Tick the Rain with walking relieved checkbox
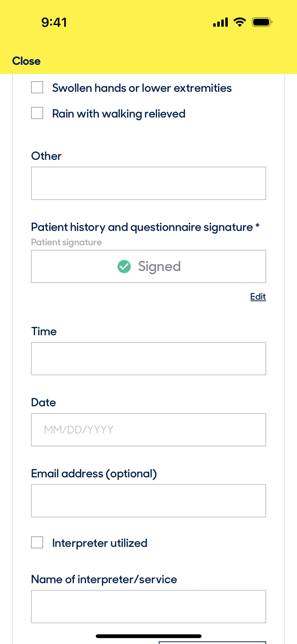Viewport: 297px width, 644px height. click(37, 113)
